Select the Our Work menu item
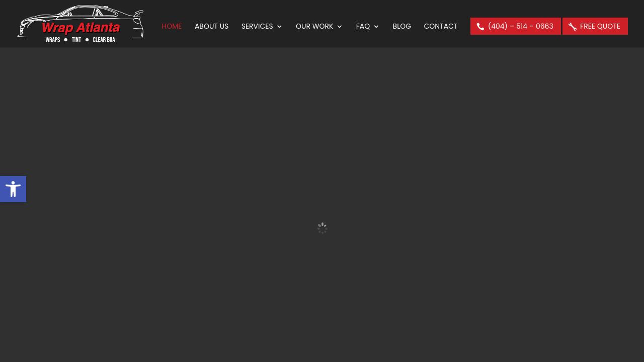 (314, 26)
